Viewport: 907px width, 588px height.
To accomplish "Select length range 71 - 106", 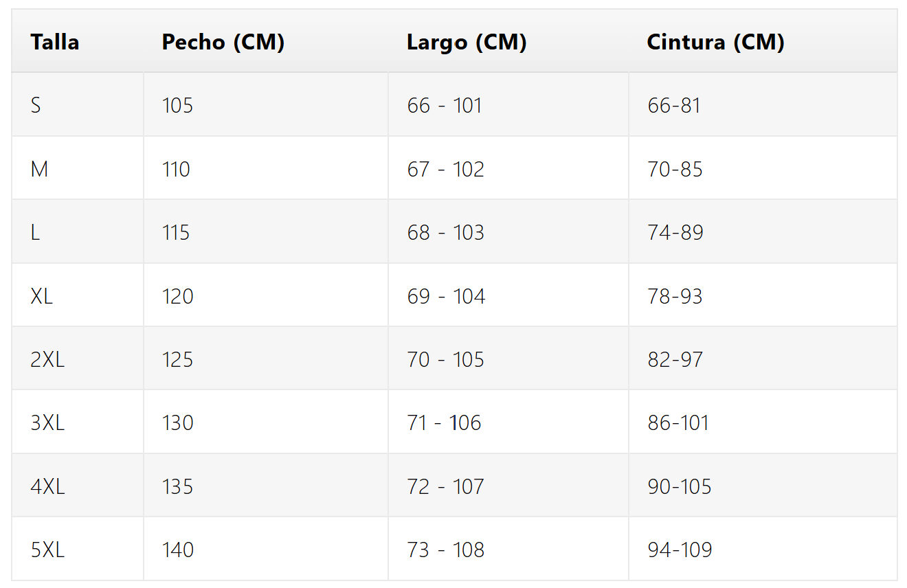I will [444, 422].
